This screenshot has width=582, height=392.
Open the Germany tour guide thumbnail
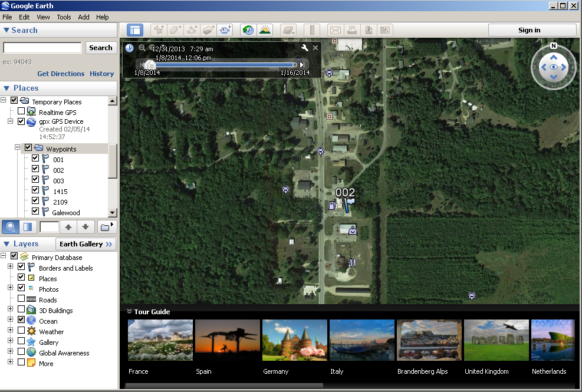pyautogui.click(x=294, y=340)
